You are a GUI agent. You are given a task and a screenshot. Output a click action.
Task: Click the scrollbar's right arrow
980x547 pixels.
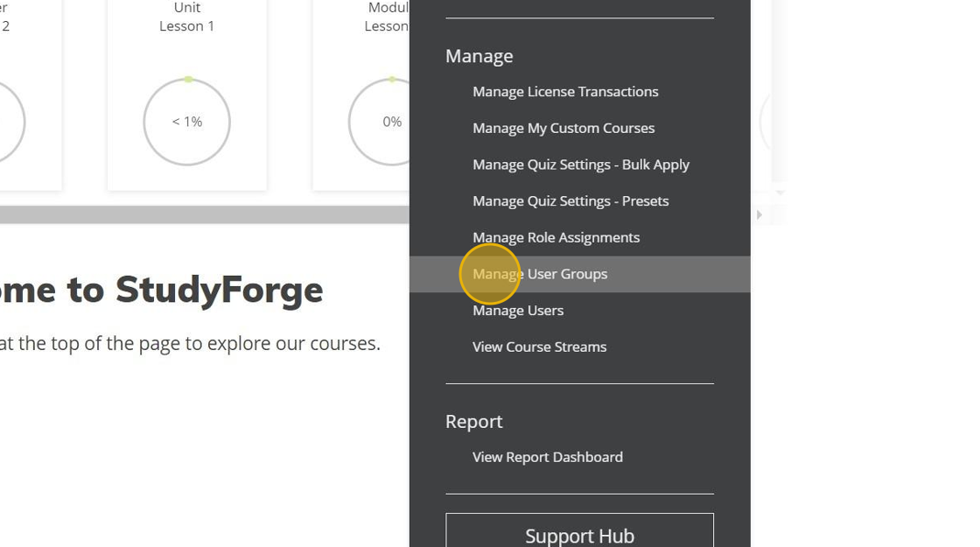click(759, 214)
